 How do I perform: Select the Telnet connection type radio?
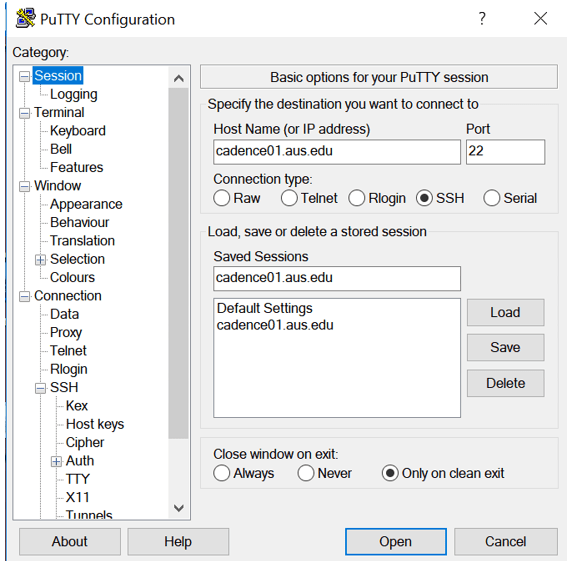point(289,198)
